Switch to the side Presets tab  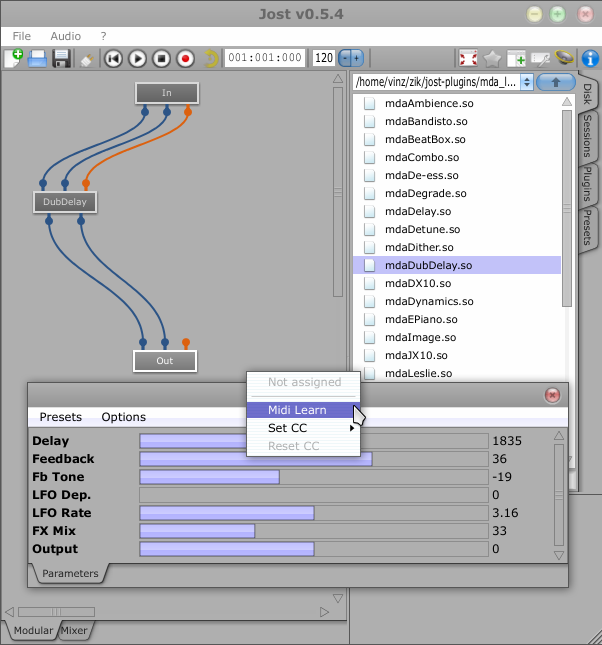(588, 227)
